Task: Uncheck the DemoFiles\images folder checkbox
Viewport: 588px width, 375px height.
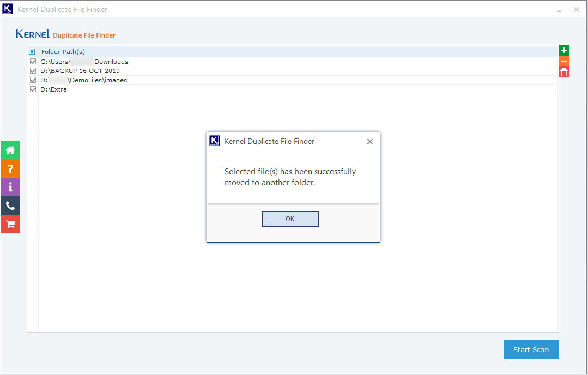Action: [33, 80]
